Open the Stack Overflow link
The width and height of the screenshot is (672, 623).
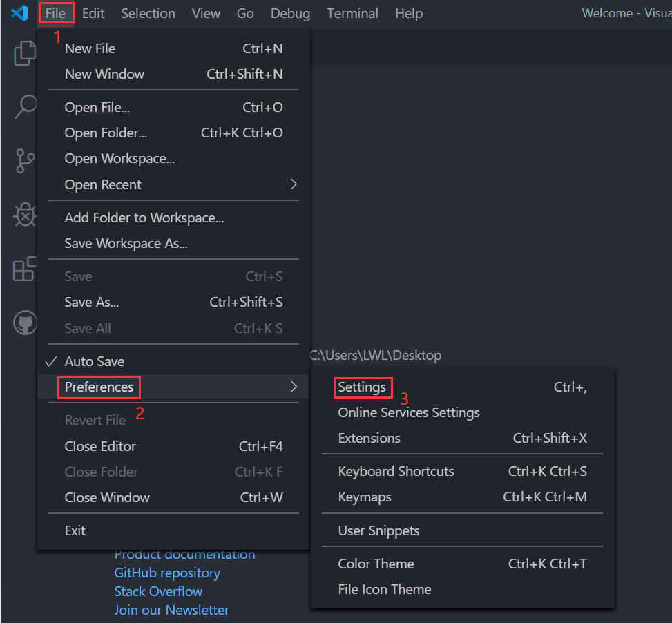pos(158,591)
